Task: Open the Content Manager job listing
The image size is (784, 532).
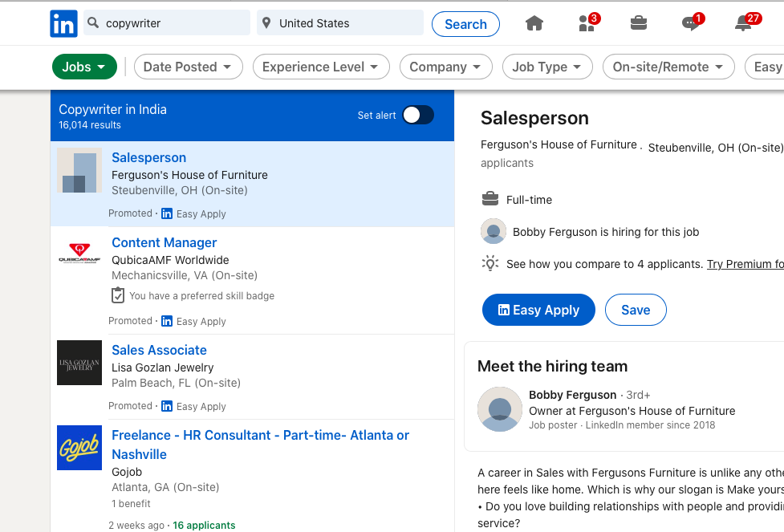Action: pos(164,242)
